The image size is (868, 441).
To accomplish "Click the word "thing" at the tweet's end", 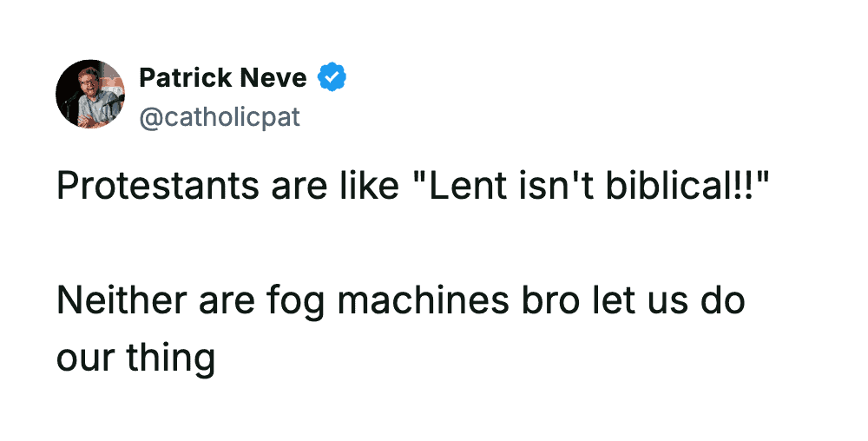I will tap(173, 358).
